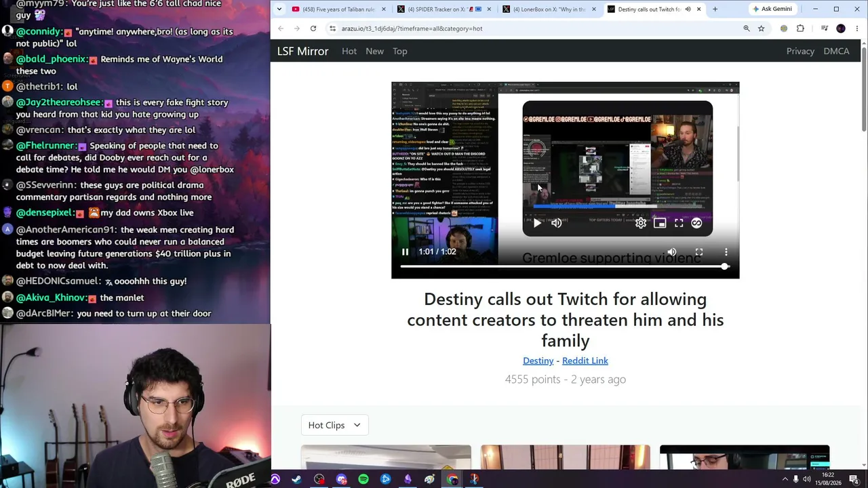The width and height of the screenshot is (868, 488).
Task: Go back to the previous page
Action: point(281,28)
